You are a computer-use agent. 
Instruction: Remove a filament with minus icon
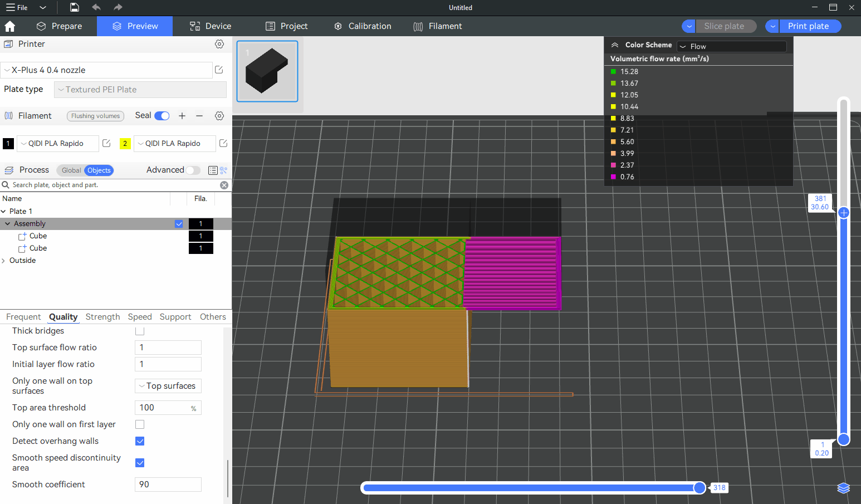pos(199,116)
